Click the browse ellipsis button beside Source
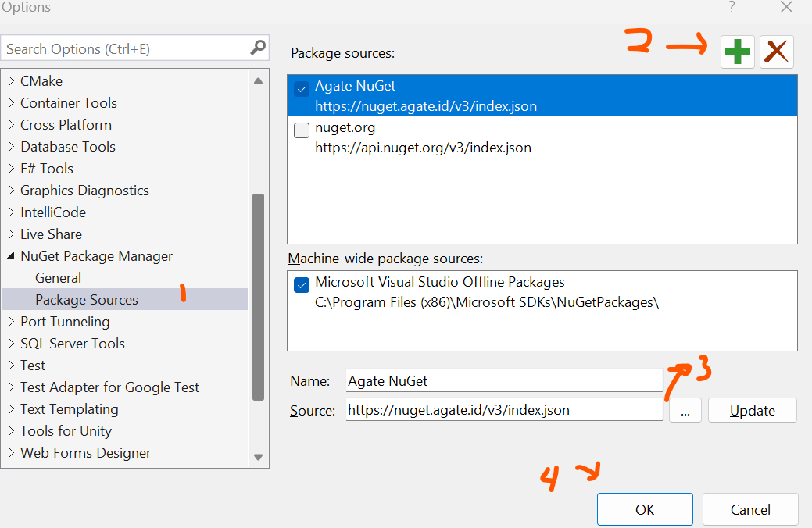 tap(685, 411)
